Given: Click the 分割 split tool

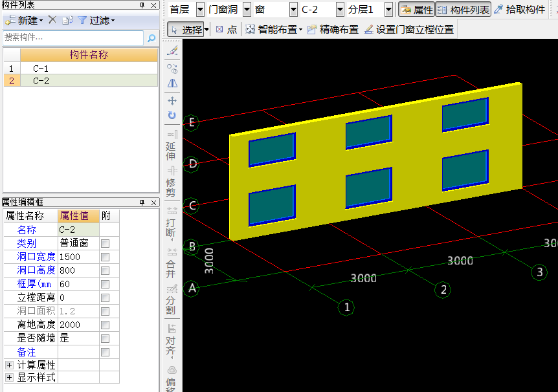Looking at the screenshot, I should [172, 299].
